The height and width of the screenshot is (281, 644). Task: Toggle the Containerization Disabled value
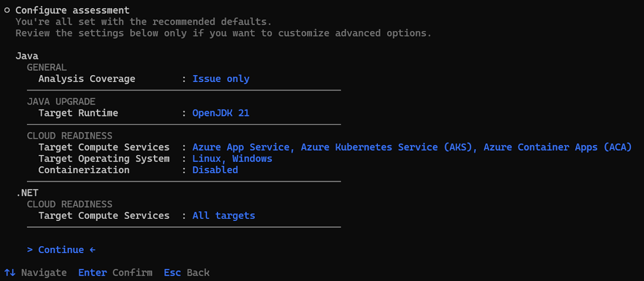(215, 170)
